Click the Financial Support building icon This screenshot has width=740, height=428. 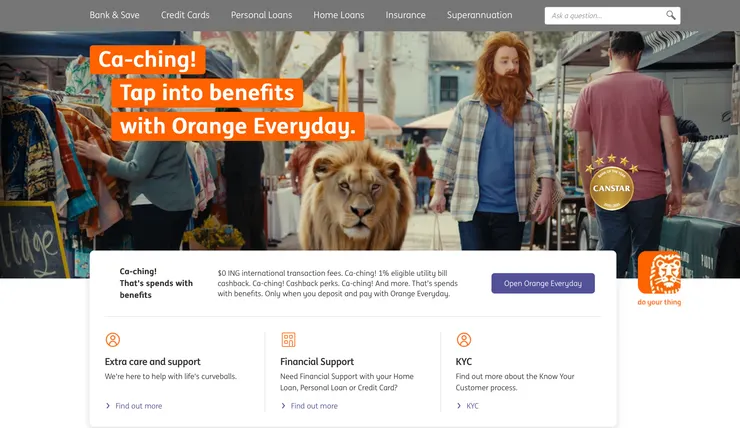point(288,339)
